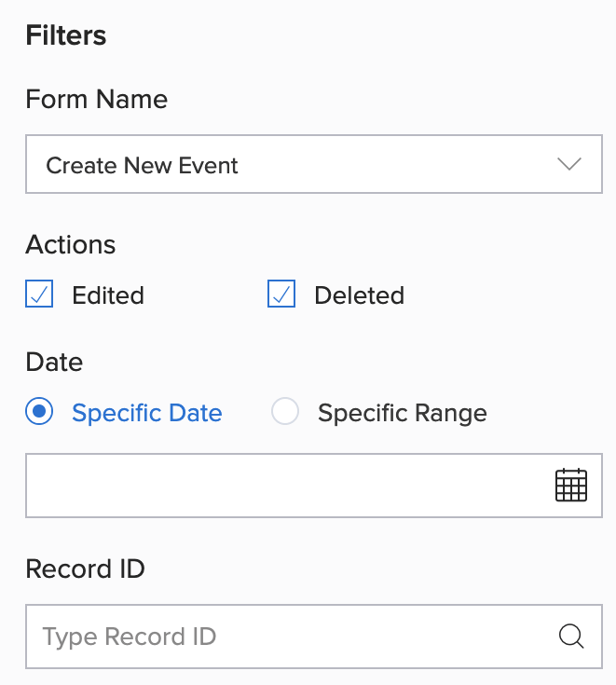Click the Record ID search magnifier icon

tap(571, 637)
